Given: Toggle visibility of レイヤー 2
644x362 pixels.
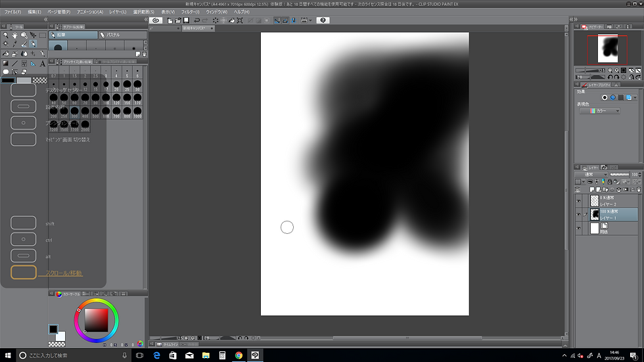Looking at the screenshot, I should click(x=578, y=201).
